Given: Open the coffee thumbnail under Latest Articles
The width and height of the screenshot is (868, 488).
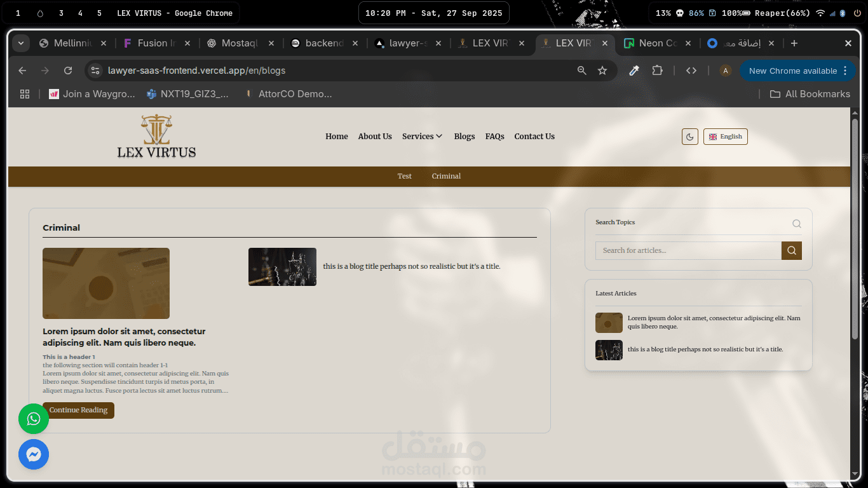Looking at the screenshot, I should pos(609,323).
